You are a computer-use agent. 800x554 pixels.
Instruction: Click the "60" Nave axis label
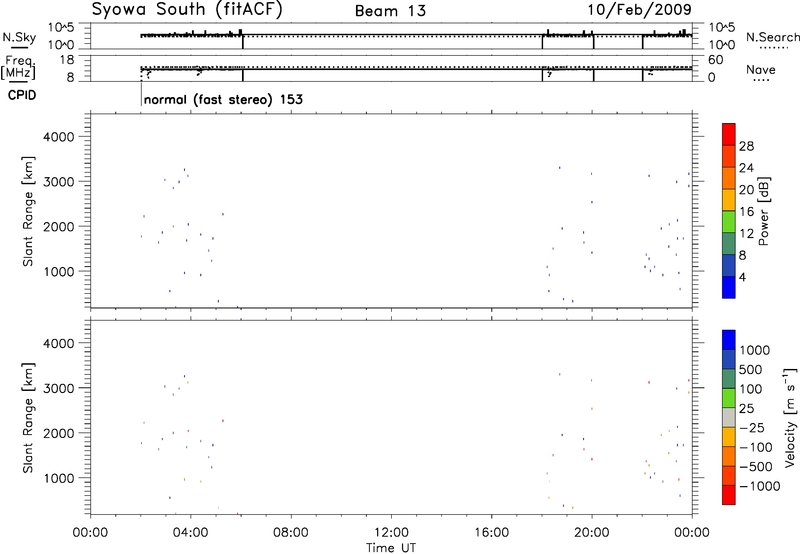tap(715, 60)
